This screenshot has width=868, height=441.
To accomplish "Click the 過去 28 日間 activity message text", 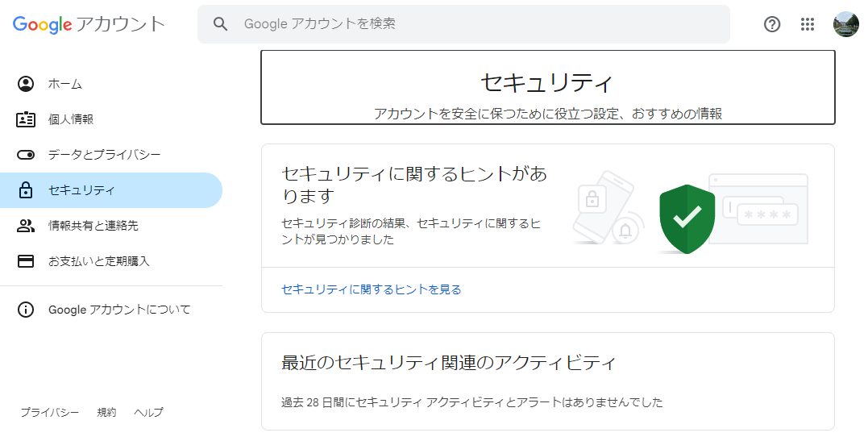I will pyautogui.click(x=471, y=402).
